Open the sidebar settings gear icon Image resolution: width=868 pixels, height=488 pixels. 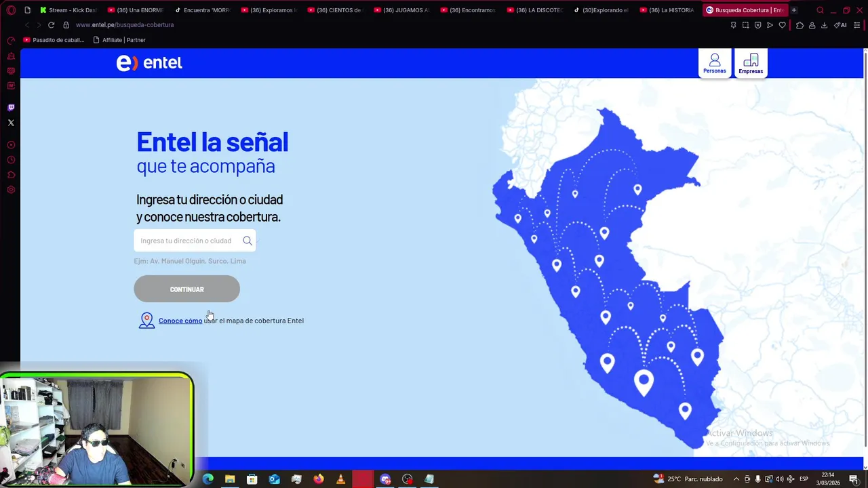[x=11, y=190]
